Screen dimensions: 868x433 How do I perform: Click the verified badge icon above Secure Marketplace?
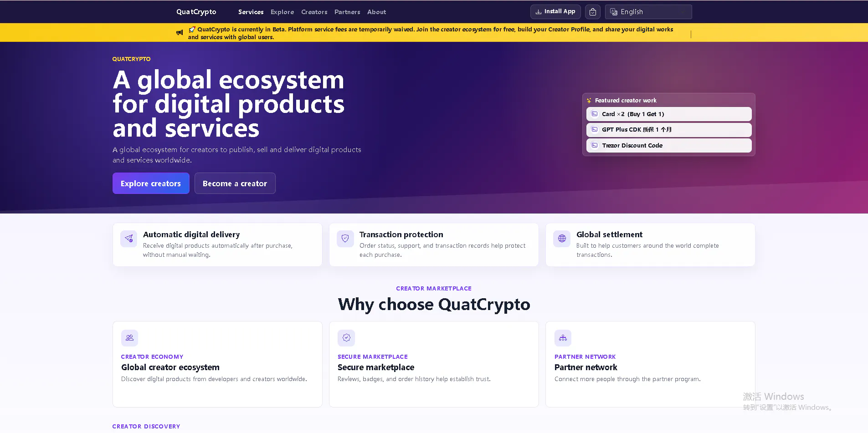[x=346, y=338]
